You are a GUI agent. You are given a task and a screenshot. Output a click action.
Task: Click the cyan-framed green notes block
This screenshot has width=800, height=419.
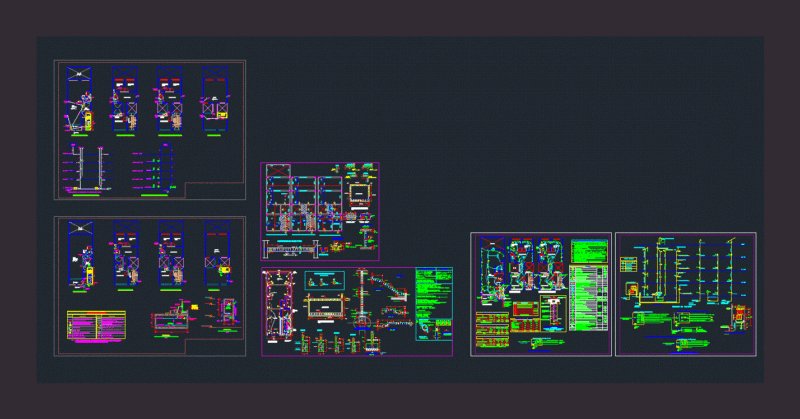pos(434,304)
